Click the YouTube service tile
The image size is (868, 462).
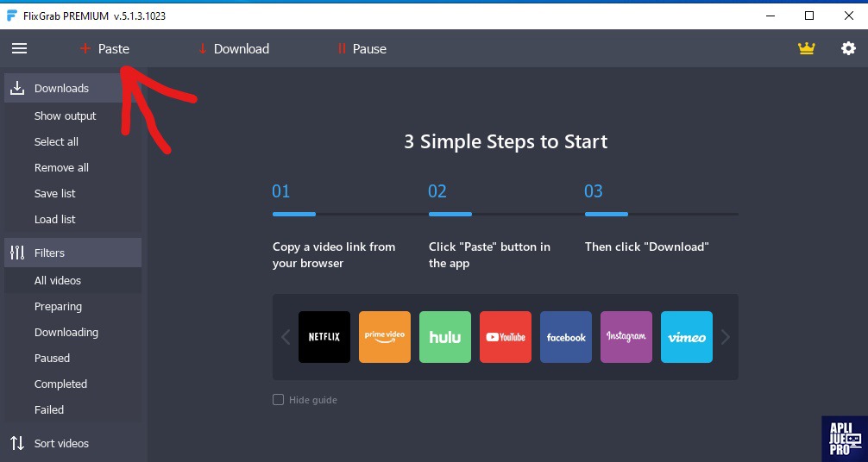[x=506, y=337]
